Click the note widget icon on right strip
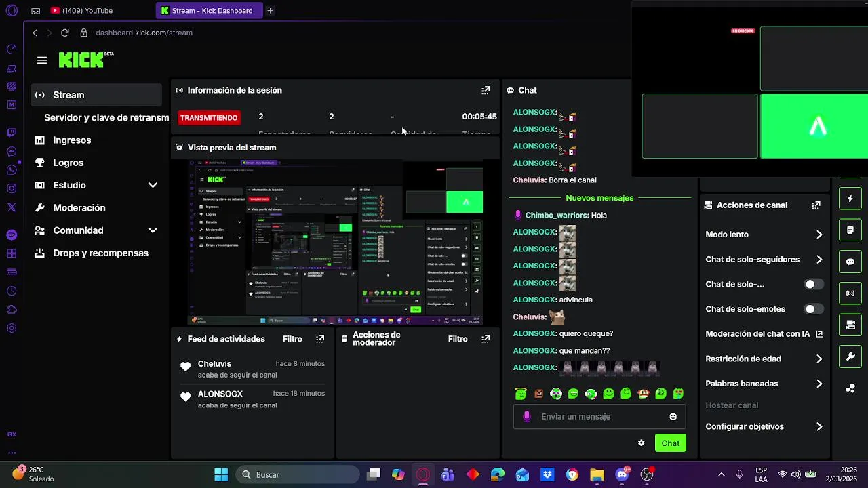 (850, 230)
